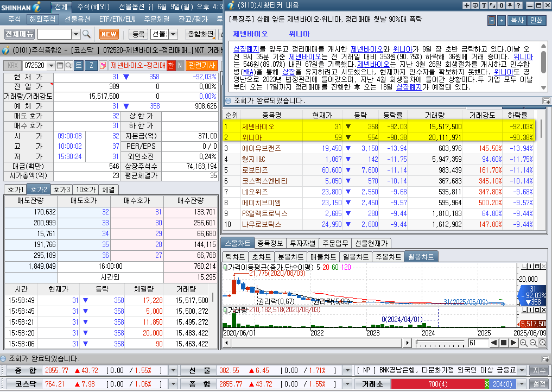Click the orange 관련기사 button

tap(202, 66)
